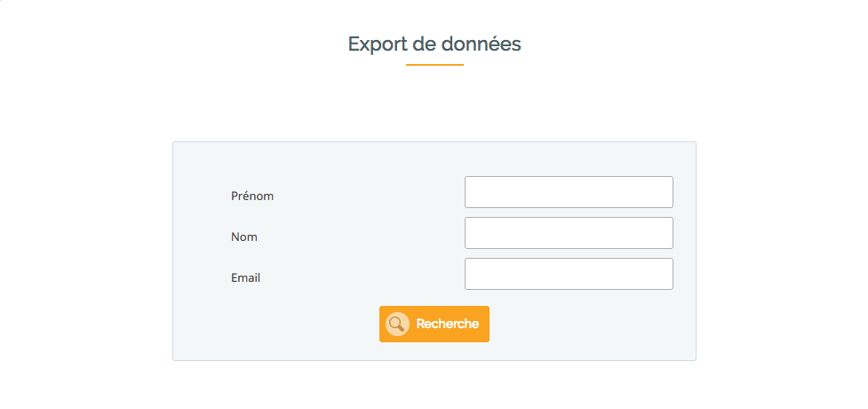Launch search via the search lens icon

(397, 325)
